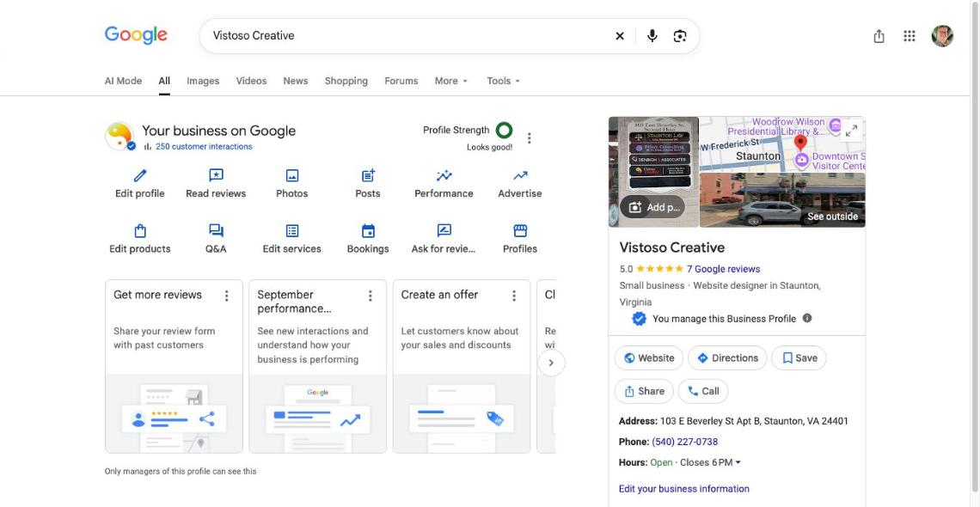Click the Profile Strength green ring
The height and width of the screenshot is (507, 980).
point(504,131)
